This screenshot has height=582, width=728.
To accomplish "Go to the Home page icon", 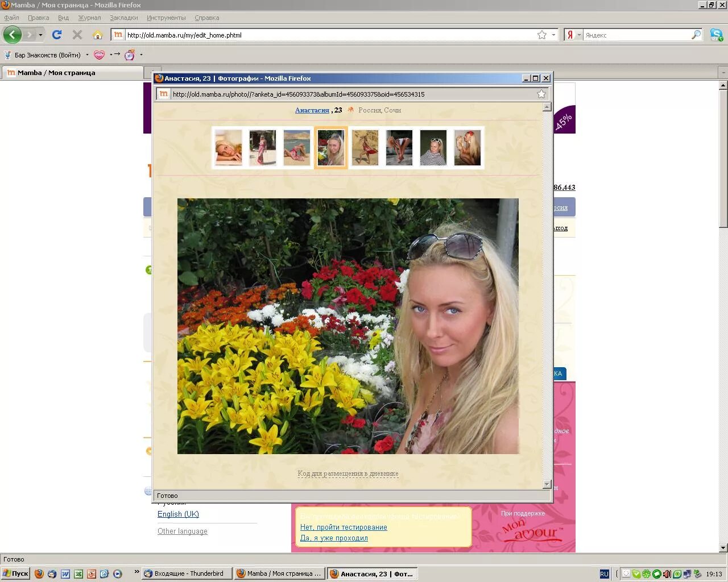I will 98,35.
